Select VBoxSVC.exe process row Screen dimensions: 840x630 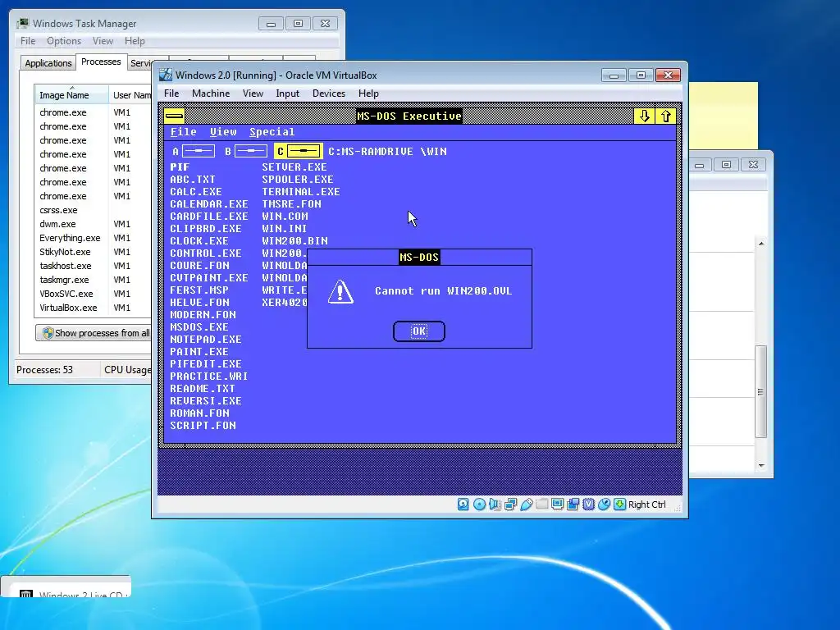[94, 294]
